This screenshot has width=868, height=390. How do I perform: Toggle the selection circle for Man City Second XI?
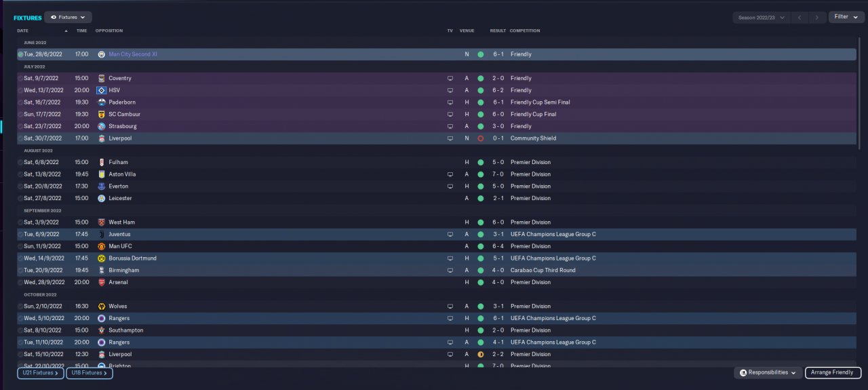coord(20,54)
